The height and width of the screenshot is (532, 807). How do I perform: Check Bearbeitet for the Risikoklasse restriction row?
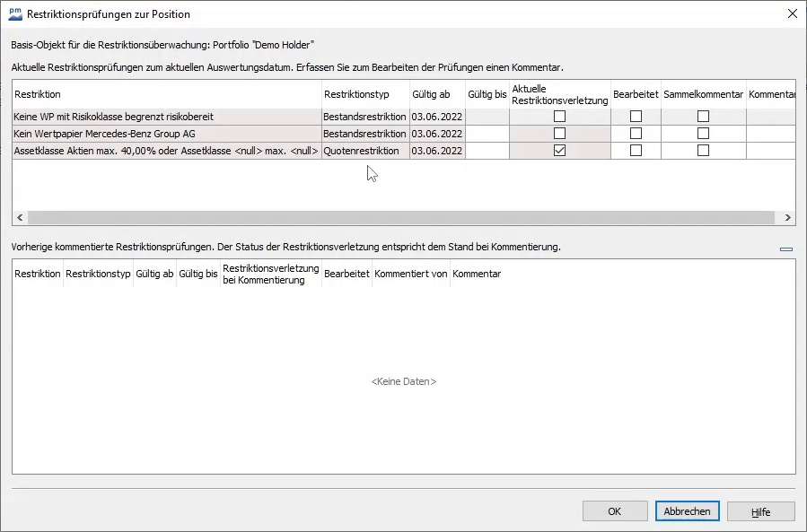pos(636,117)
